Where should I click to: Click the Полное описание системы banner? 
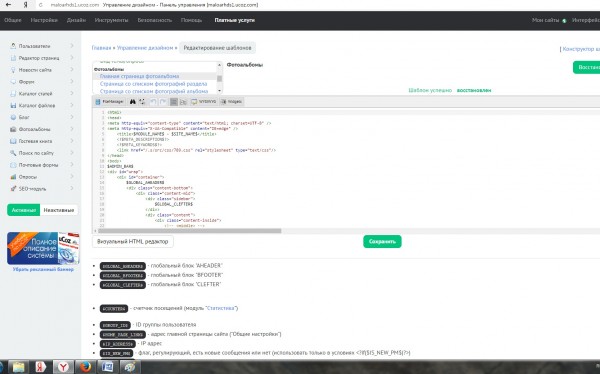(x=43, y=248)
